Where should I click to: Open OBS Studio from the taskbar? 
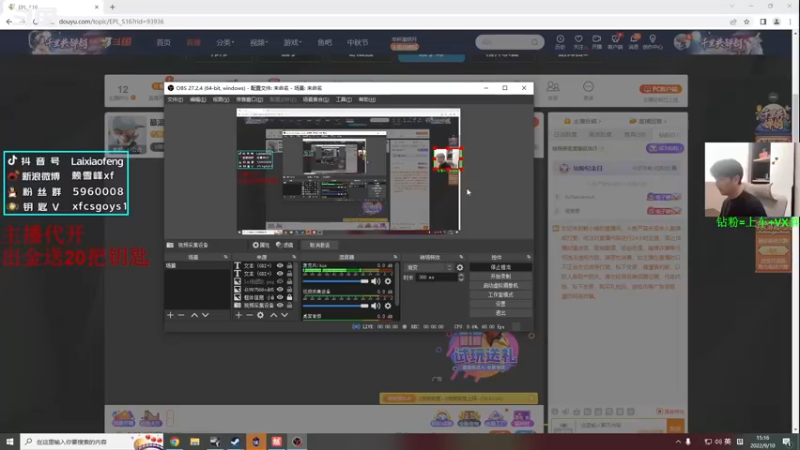pos(297,442)
